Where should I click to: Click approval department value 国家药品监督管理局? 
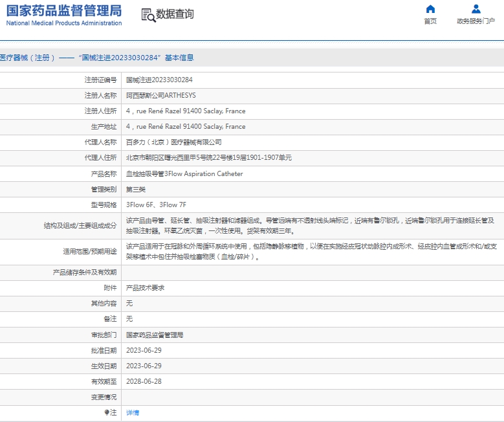tap(155, 335)
